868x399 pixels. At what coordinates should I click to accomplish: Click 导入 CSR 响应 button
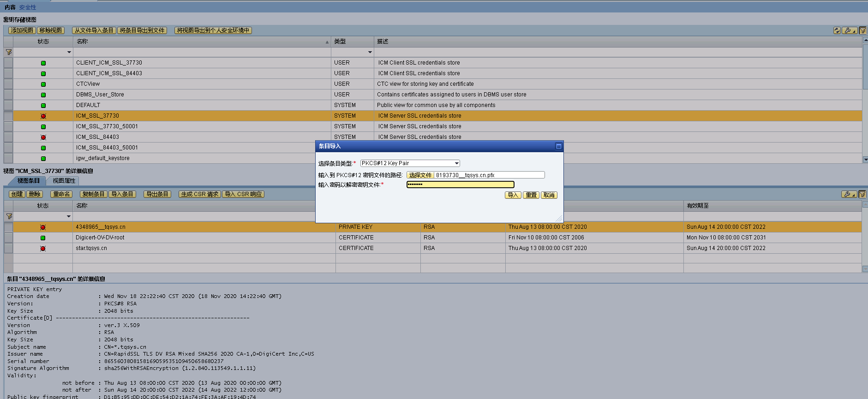point(243,194)
